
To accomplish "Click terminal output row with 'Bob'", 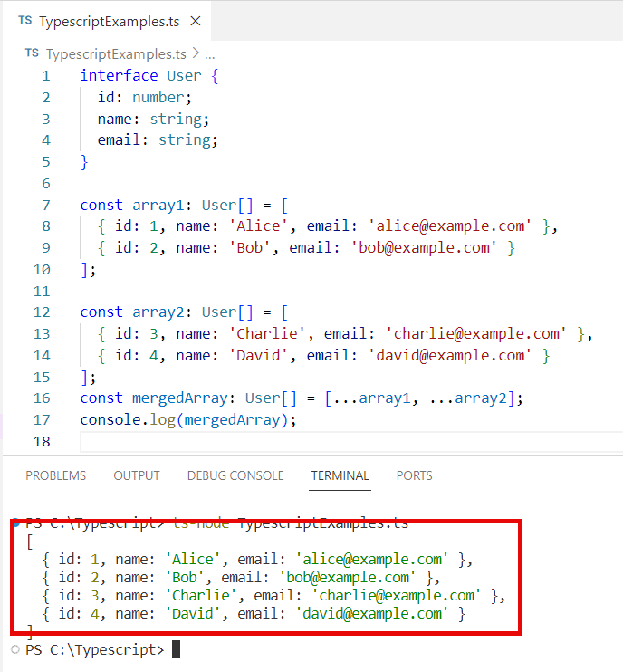I will [241, 578].
